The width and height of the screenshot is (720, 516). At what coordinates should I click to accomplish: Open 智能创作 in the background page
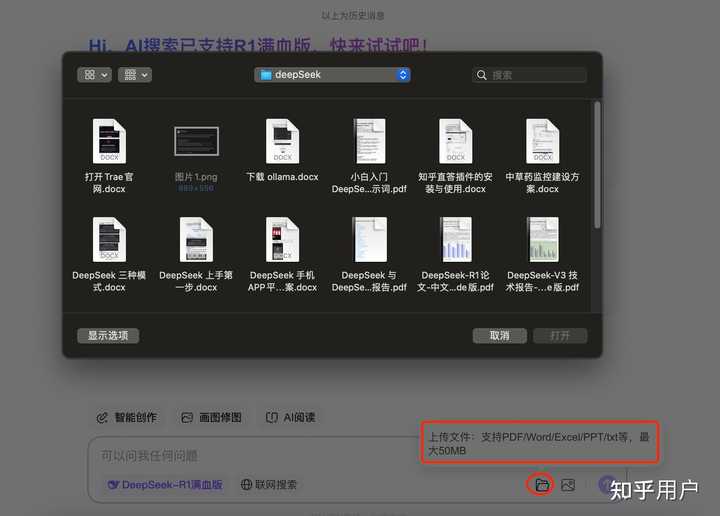click(127, 417)
